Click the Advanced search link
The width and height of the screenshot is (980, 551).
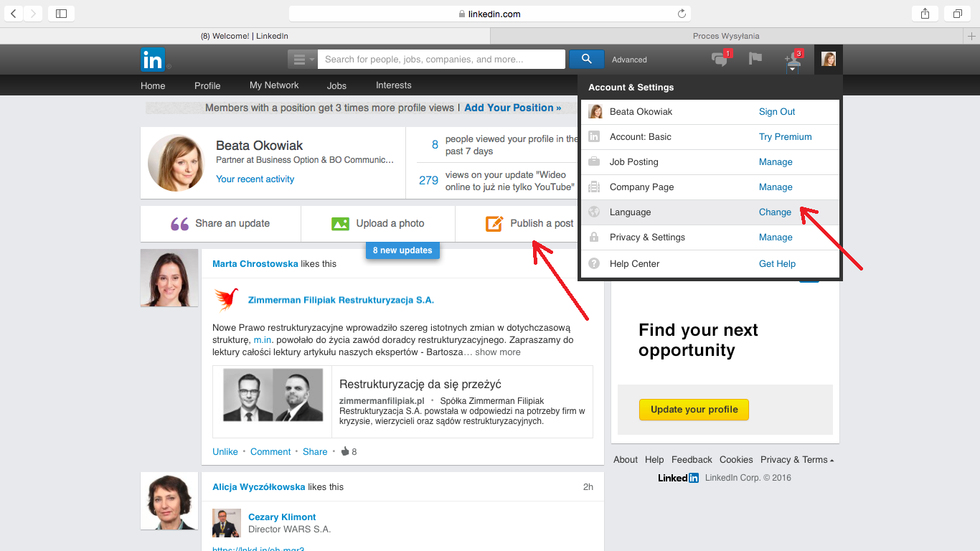click(629, 60)
